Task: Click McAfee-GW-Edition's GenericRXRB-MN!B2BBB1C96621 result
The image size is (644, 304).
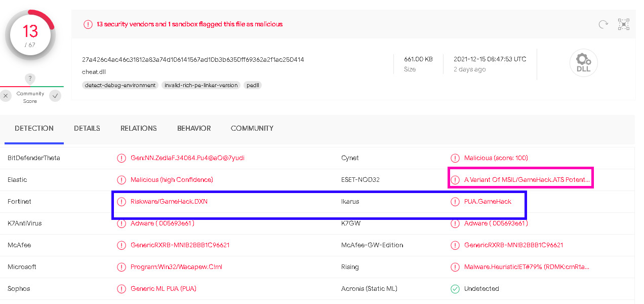Action: pyautogui.click(x=514, y=245)
